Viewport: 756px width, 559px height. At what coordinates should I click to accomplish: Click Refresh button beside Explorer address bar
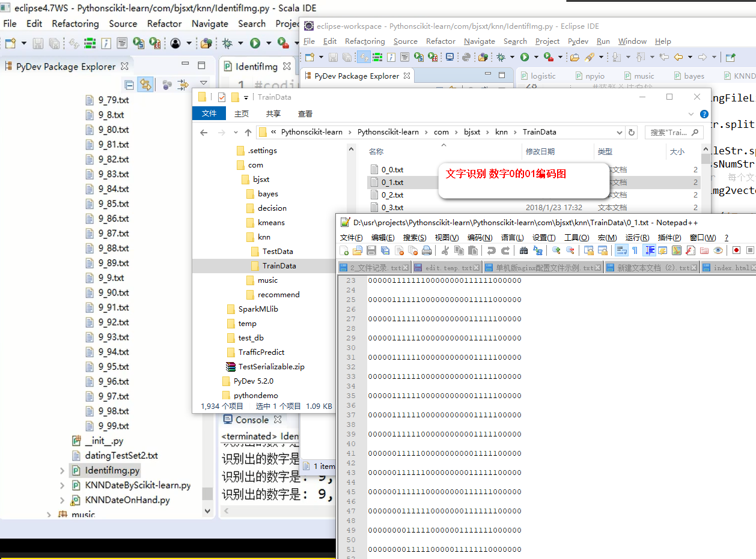(632, 132)
